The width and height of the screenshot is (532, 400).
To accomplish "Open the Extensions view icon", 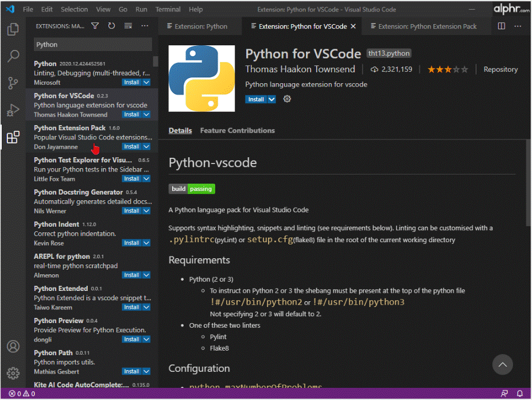I will [13, 137].
